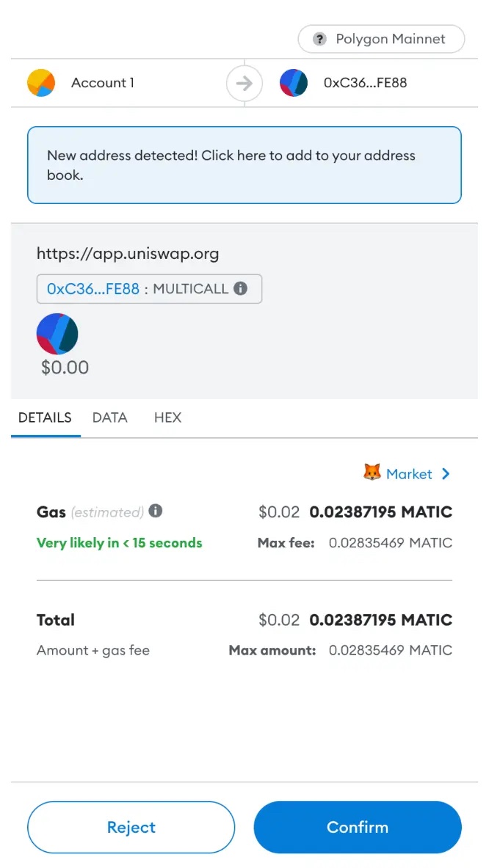Switch to the DATA tab
This screenshot has height=868, width=489.
pos(109,417)
